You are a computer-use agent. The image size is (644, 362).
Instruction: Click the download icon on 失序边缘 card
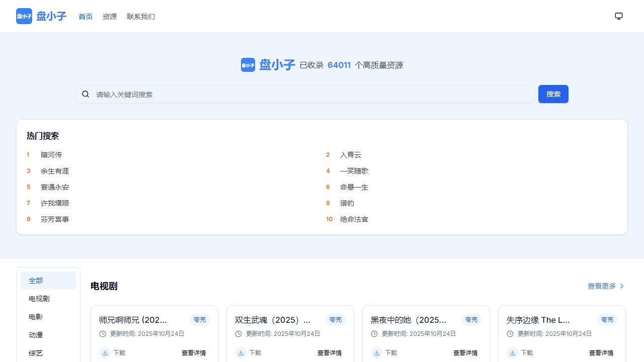pos(513,353)
